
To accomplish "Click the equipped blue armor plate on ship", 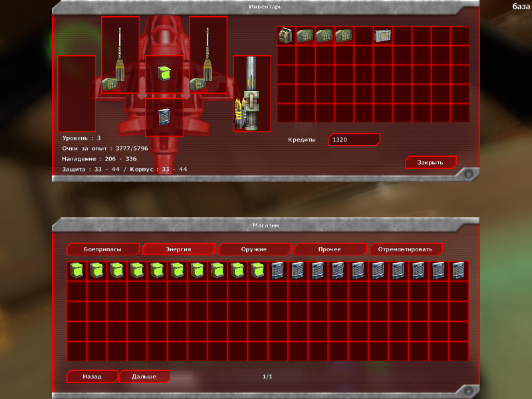I will [164, 118].
